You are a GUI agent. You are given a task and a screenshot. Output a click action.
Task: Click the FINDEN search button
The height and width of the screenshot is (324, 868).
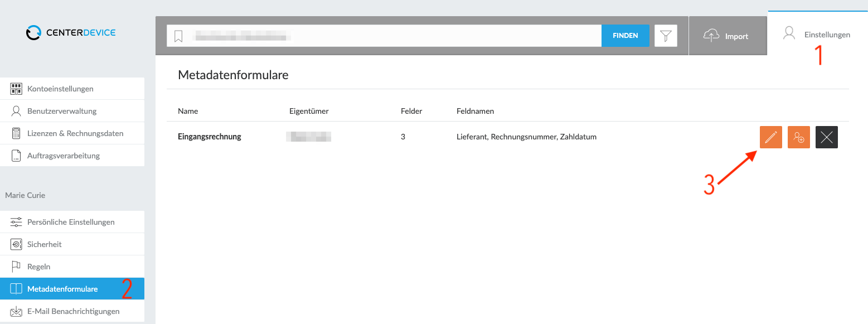click(x=625, y=36)
